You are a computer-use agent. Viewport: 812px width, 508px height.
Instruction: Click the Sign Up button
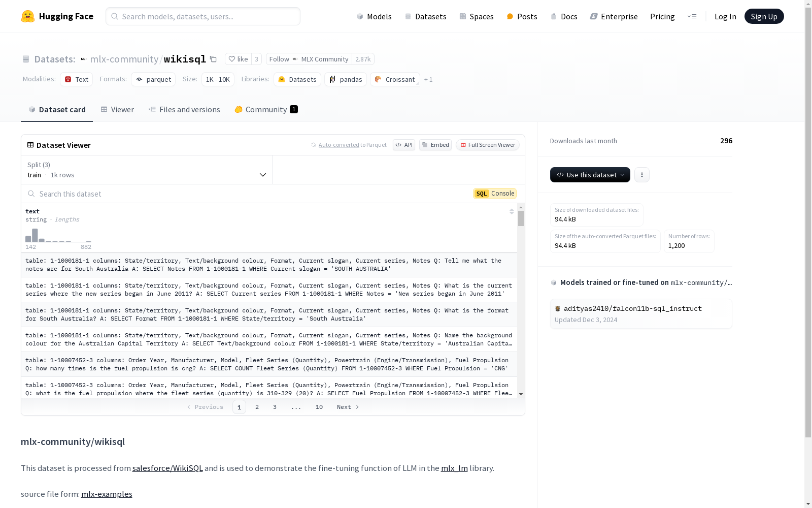[764, 16]
